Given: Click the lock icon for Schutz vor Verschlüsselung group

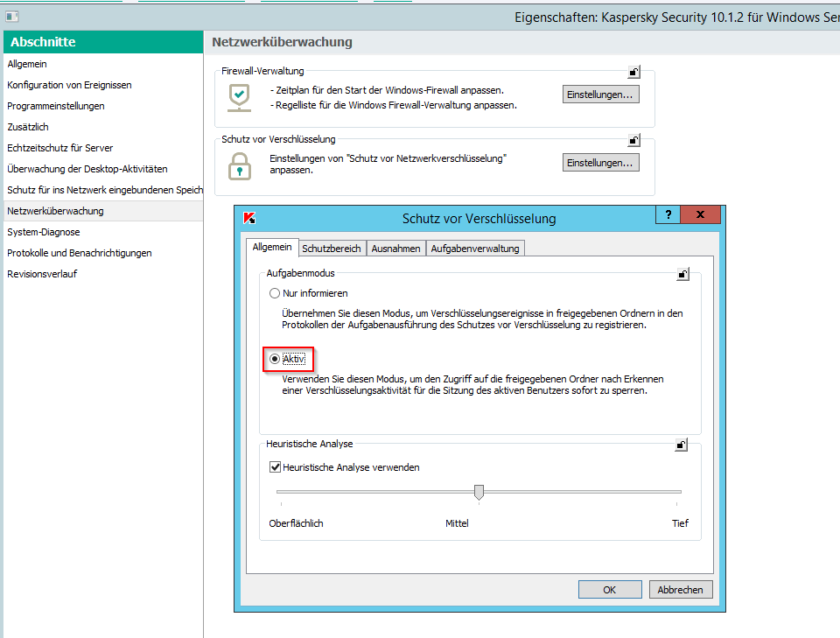Looking at the screenshot, I should [x=633, y=140].
